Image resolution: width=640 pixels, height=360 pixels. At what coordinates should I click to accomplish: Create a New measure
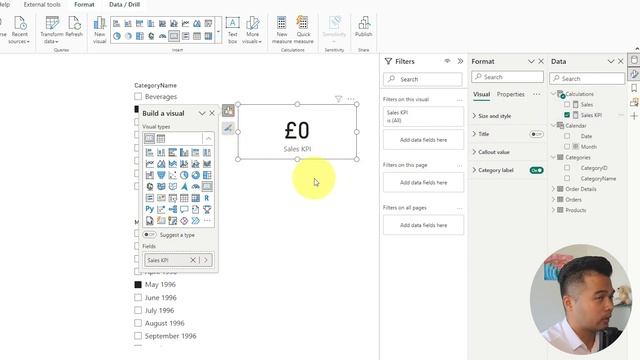[282, 29]
